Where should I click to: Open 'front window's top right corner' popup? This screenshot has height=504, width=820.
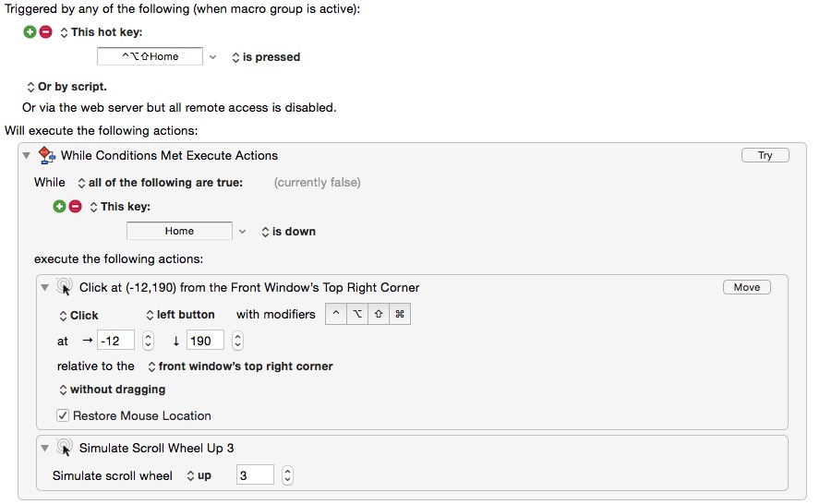coord(241,366)
